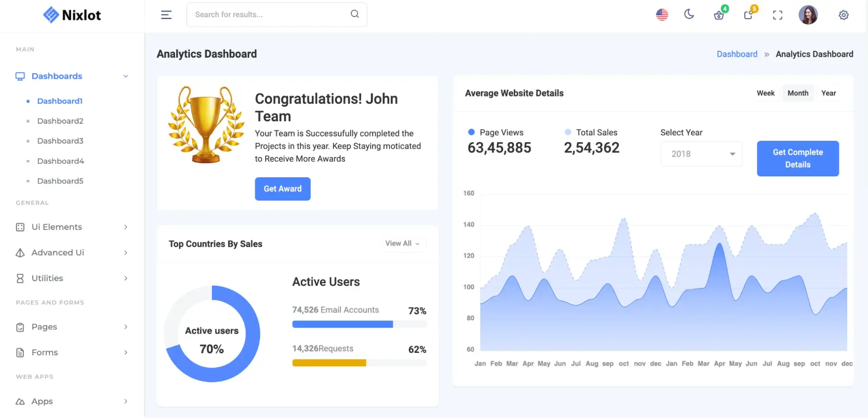Click the Nixlot logo
Image resolution: width=868 pixels, height=418 pixels.
[72, 15]
